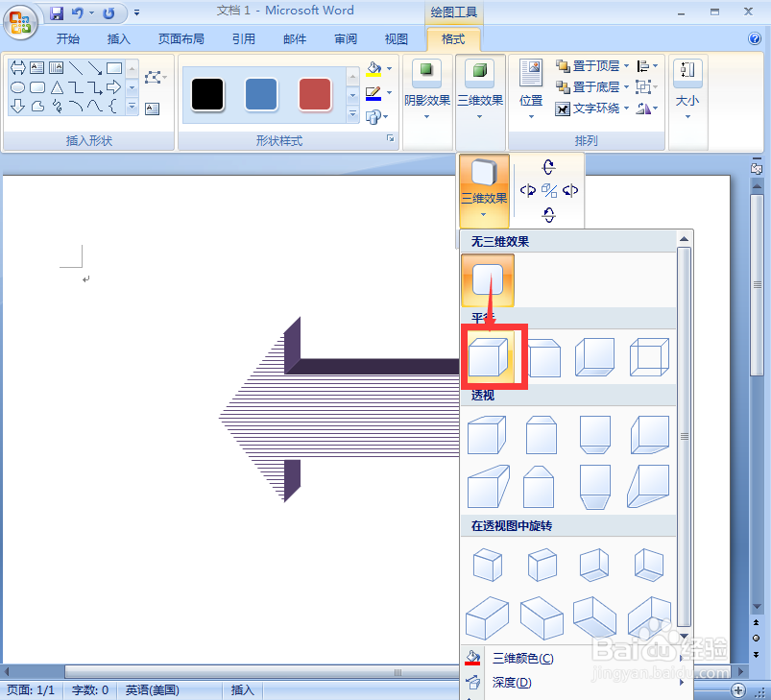The height and width of the screenshot is (700, 771).
Task: Open the 页面布局 tab
Action: tap(181, 38)
